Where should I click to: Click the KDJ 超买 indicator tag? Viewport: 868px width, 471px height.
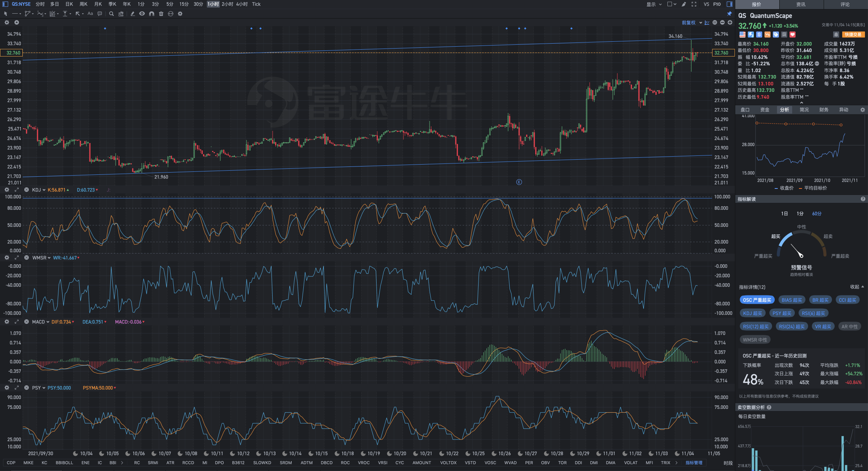[752, 313]
